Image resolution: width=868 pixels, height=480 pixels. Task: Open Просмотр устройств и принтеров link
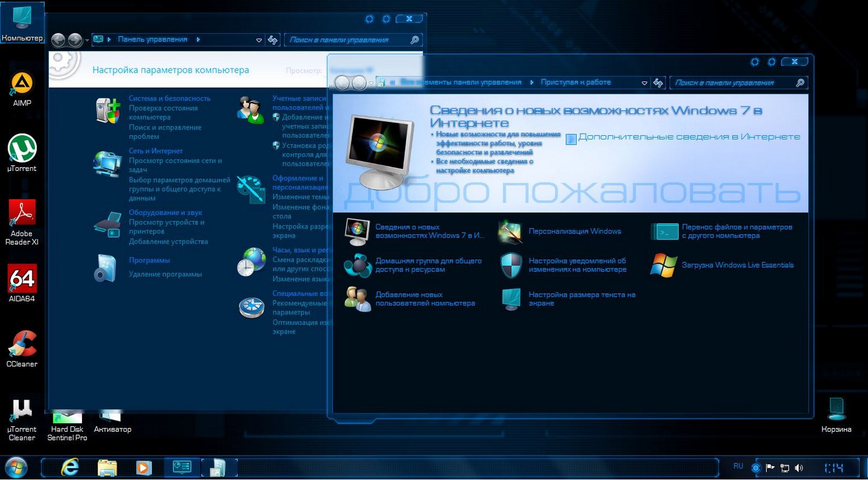tap(167, 226)
